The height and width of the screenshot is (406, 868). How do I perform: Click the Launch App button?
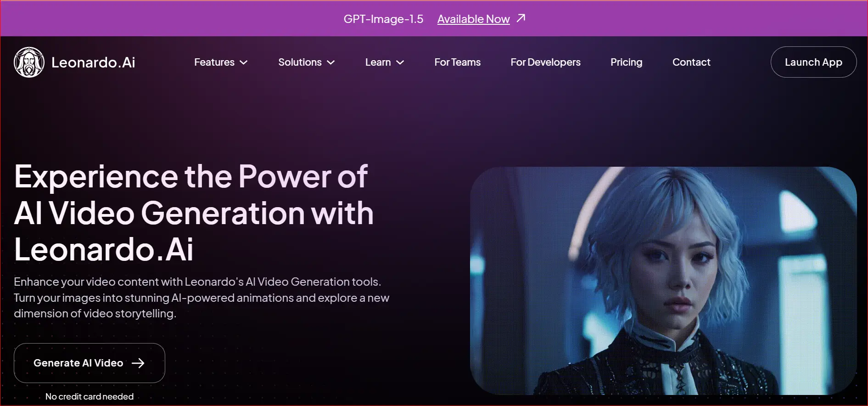point(813,62)
